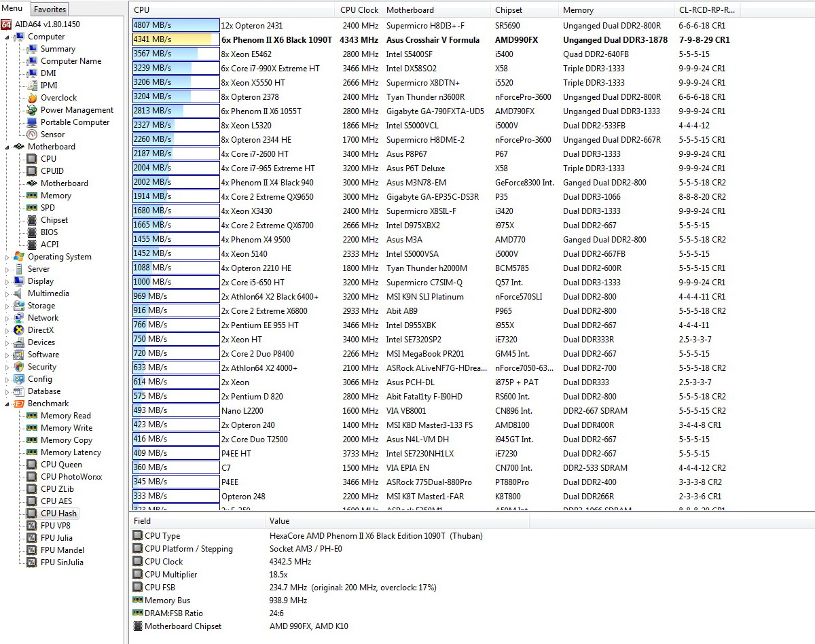
Task: Select the FPU Mandel benchmark icon
Action: (32, 550)
